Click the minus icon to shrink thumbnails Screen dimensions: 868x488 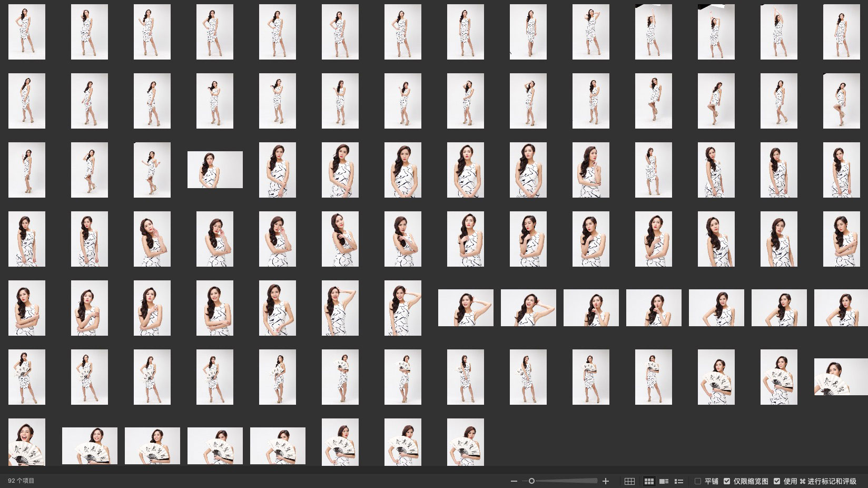(514, 481)
